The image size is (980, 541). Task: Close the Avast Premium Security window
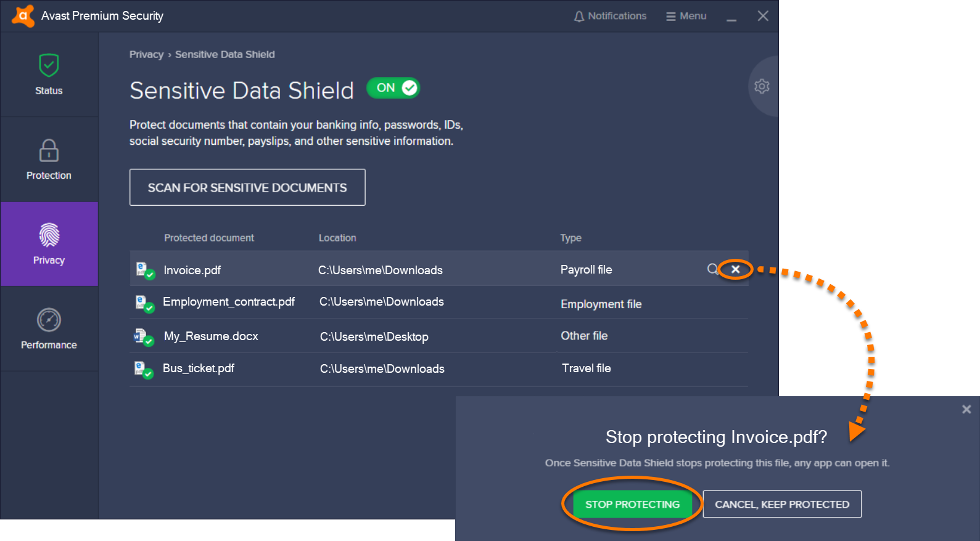(x=763, y=16)
